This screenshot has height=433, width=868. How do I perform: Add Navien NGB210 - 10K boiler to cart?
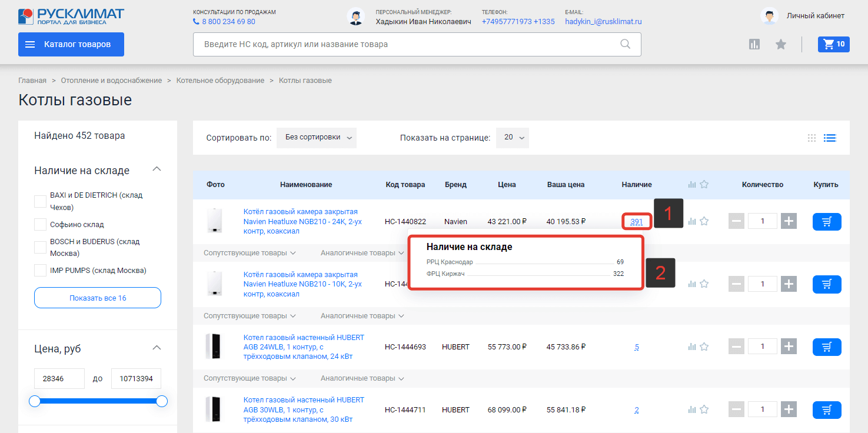point(827,284)
